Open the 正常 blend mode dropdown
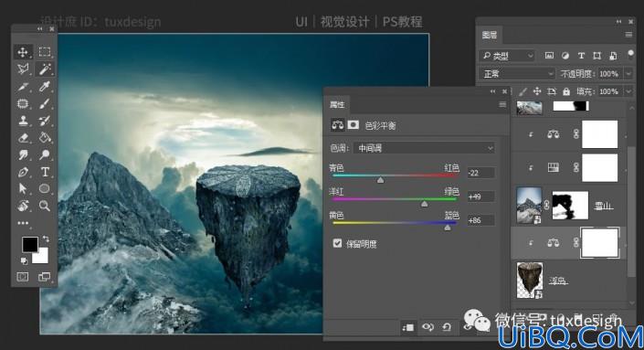644x350 pixels. (x=517, y=73)
